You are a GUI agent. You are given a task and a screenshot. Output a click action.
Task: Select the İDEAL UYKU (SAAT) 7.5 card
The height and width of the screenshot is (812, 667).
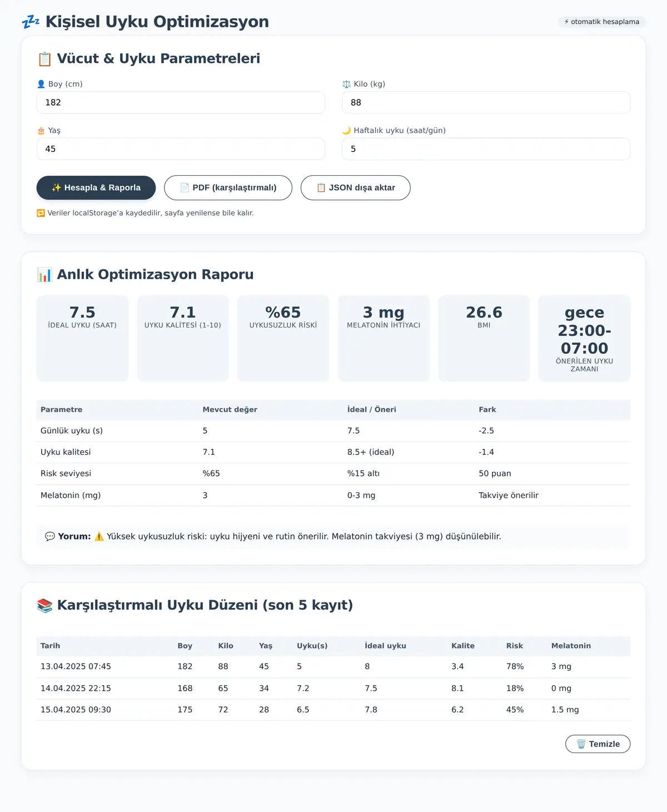82,338
